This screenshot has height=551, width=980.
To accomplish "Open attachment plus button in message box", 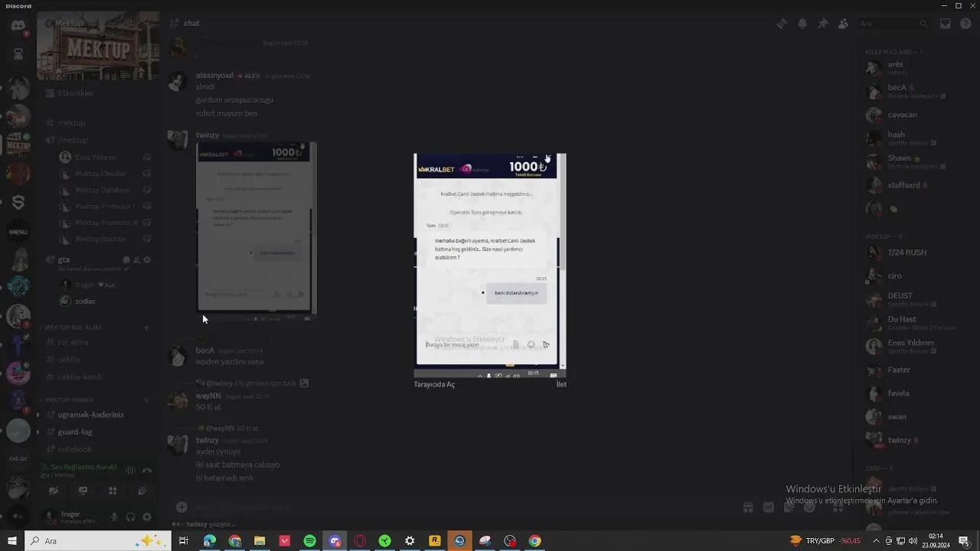I will [181, 507].
